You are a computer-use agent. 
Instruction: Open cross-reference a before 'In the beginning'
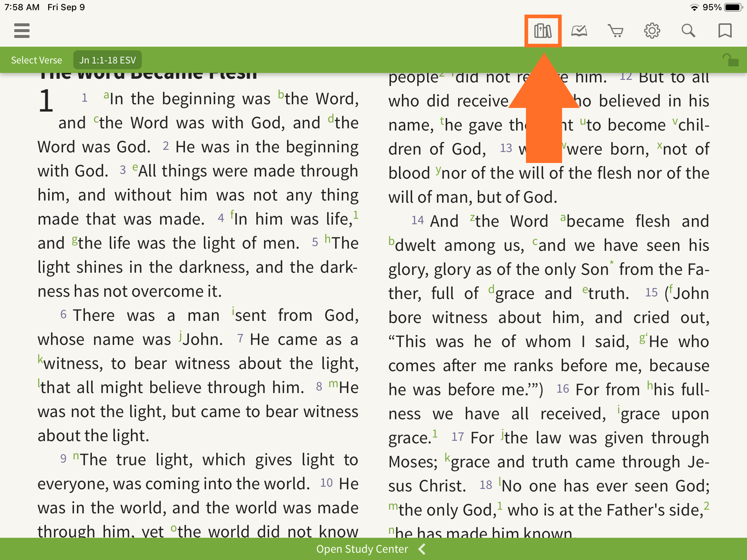[x=106, y=96]
